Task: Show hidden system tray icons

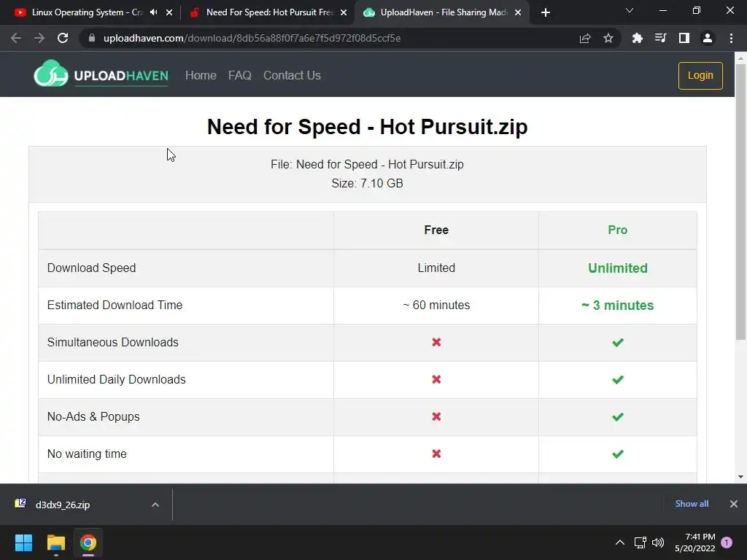Action: (x=620, y=542)
